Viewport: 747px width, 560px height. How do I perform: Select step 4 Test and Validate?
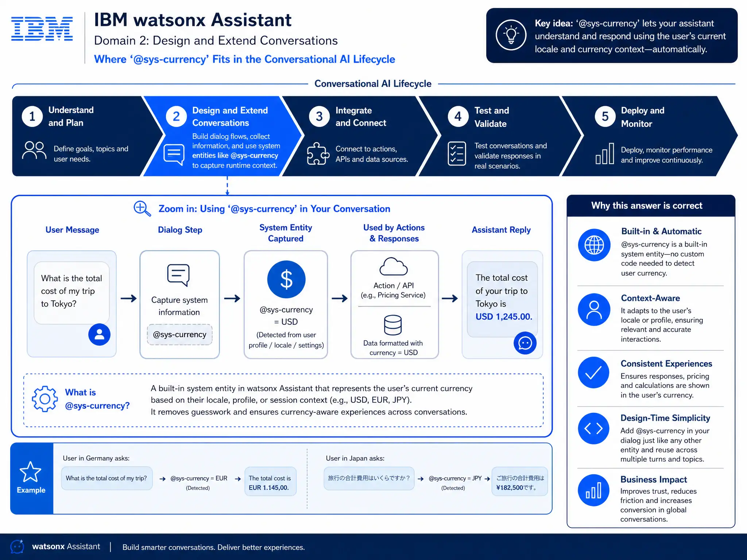[500, 136]
